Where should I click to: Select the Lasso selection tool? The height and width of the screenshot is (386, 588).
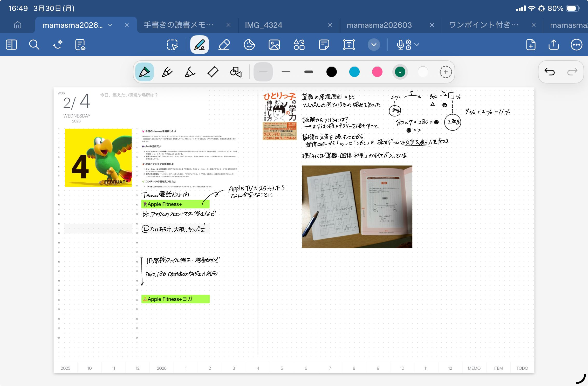point(172,45)
